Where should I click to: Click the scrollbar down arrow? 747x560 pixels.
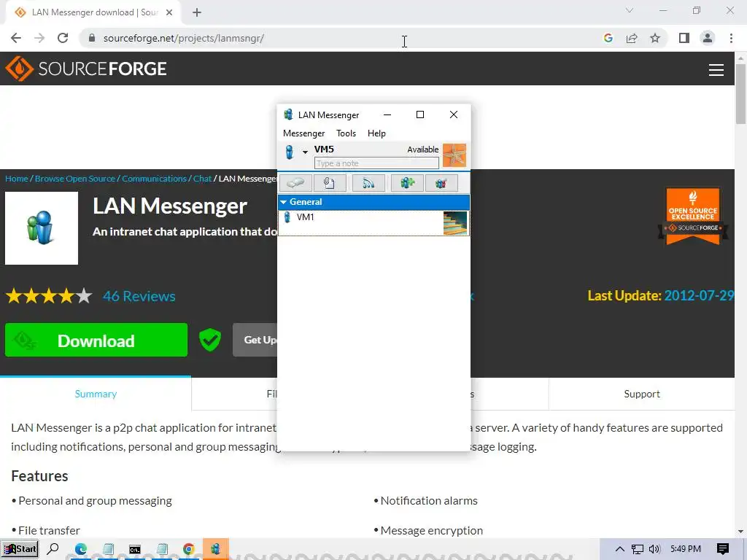click(741, 531)
